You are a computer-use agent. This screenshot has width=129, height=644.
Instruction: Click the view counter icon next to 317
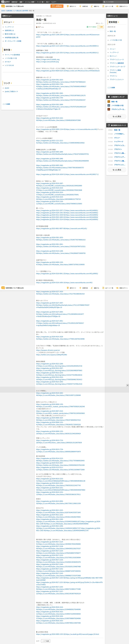pos(37,27)
